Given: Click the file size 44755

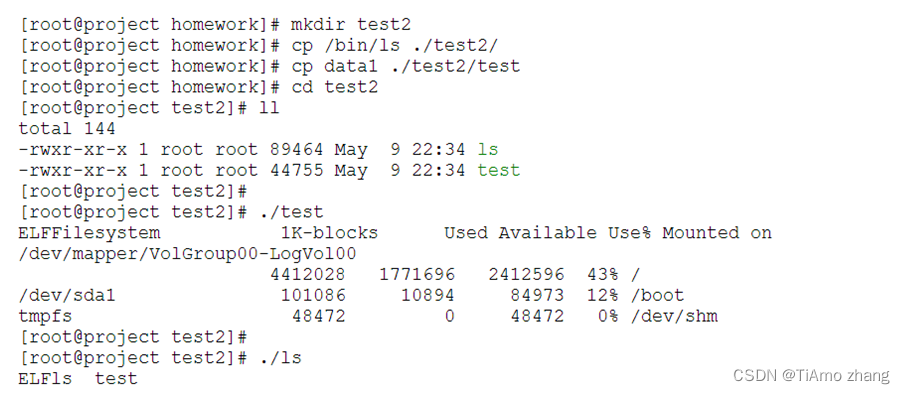Looking at the screenshot, I should point(297,170).
